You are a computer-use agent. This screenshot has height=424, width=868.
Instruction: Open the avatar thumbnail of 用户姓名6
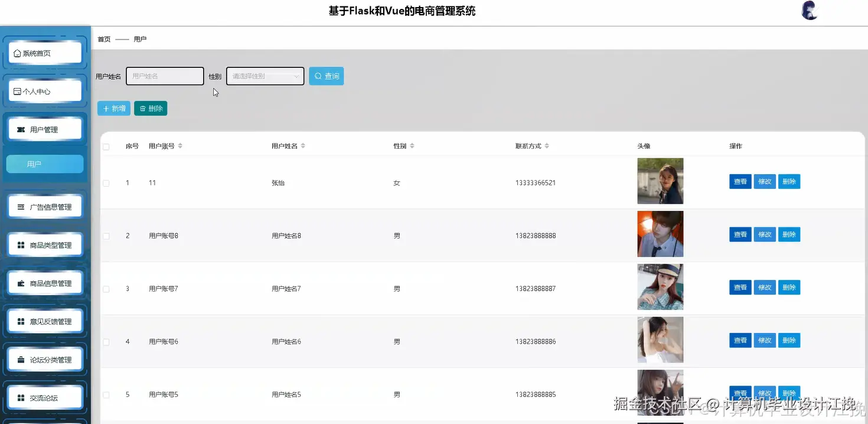tap(660, 340)
